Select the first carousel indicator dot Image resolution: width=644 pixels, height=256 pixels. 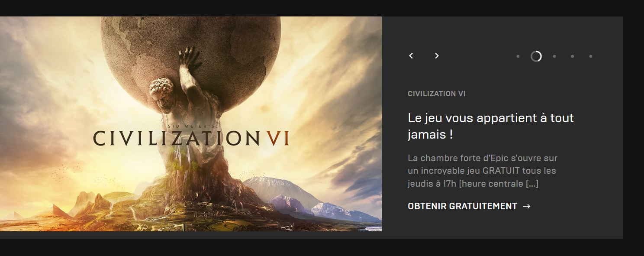tap(518, 56)
